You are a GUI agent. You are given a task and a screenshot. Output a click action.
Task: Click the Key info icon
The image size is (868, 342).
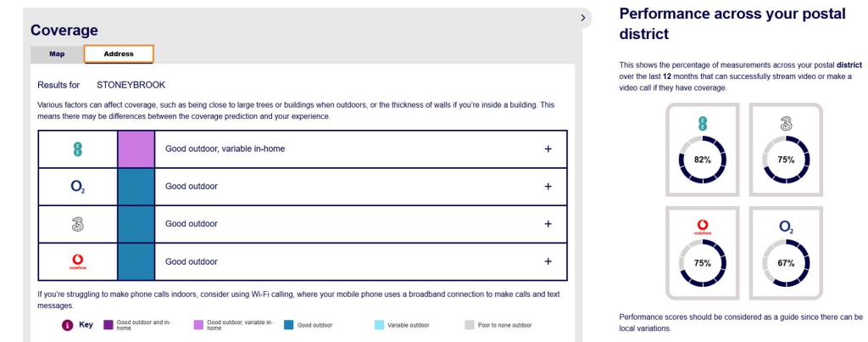tap(68, 325)
